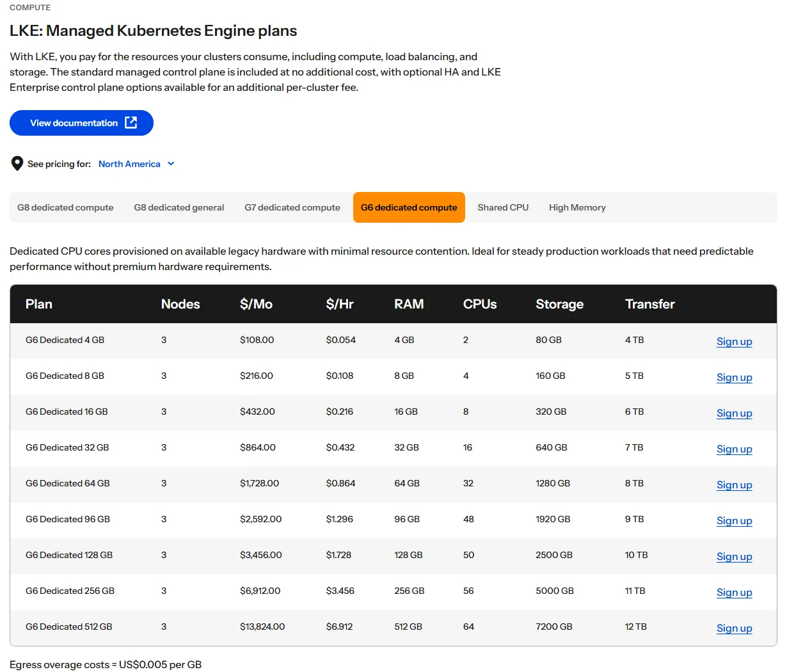
Task: Click the Plan column header
Action: point(39,304)
